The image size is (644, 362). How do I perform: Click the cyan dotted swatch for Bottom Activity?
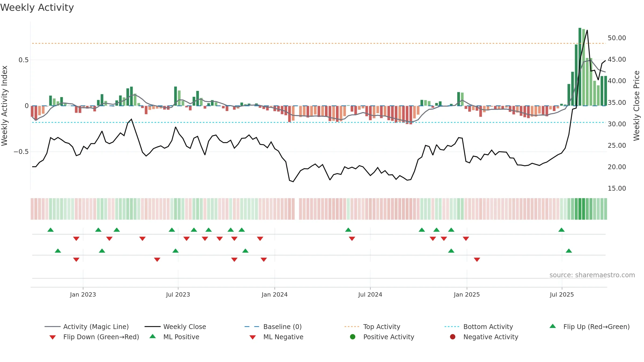point(452,327)
